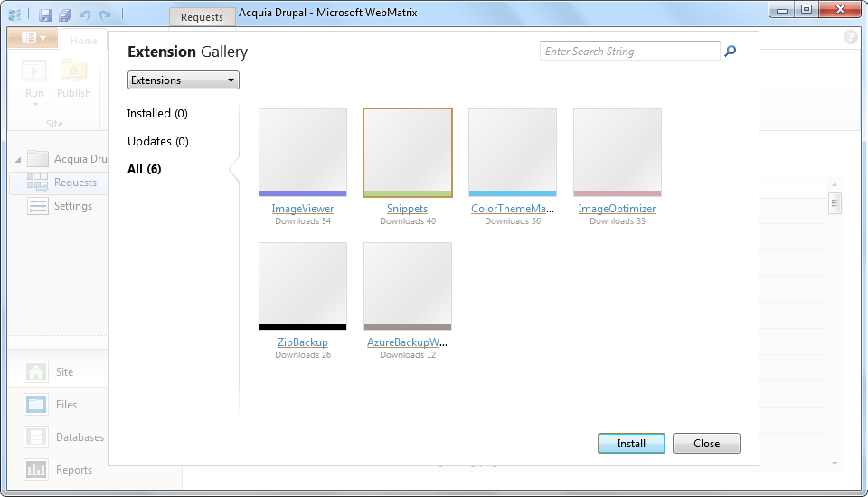Click the Save All icon
This screenshot has height=497, width=868.
tap(64, 15)
